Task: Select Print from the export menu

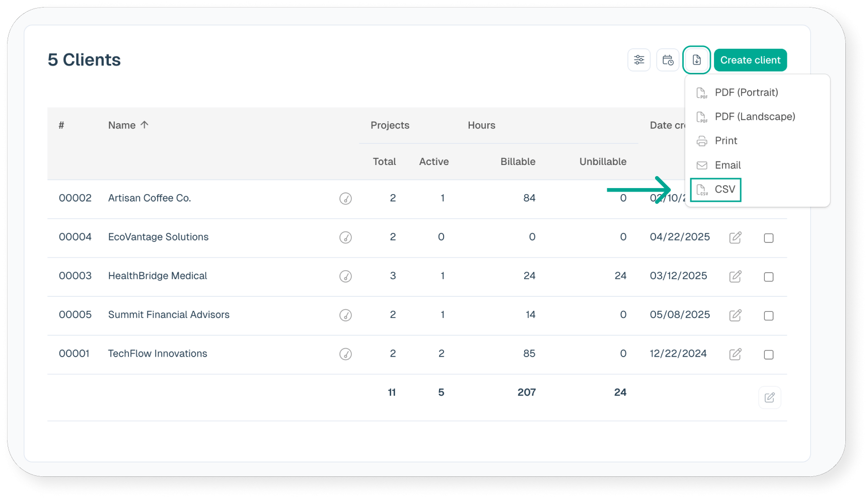Action: [x=726, y=141]
